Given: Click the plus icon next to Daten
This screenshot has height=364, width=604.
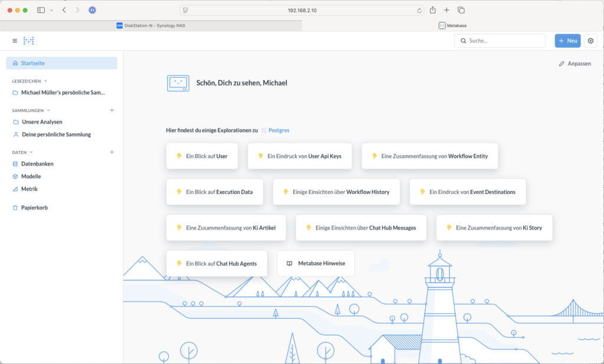Looking at the screenshot, I should tap(112, 152).
